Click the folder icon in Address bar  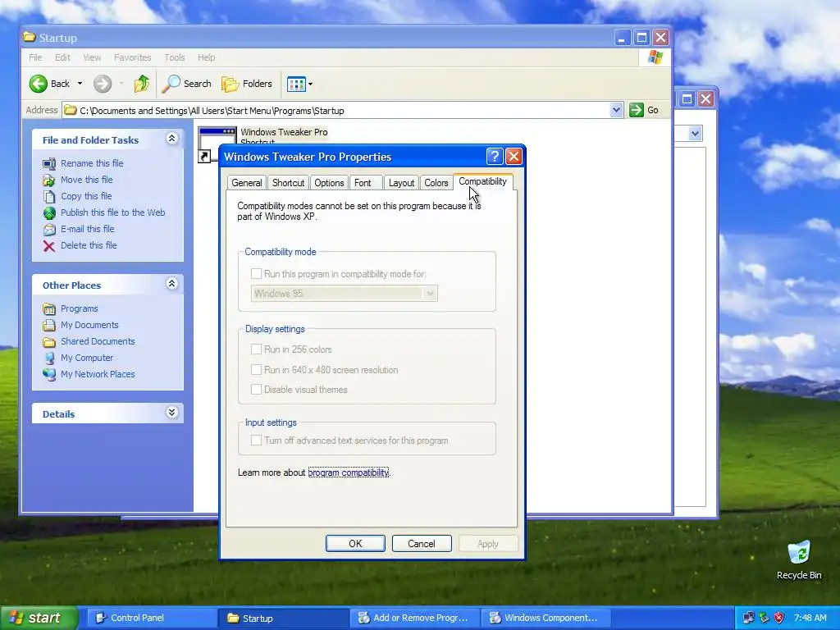click(x=71, y=111)
